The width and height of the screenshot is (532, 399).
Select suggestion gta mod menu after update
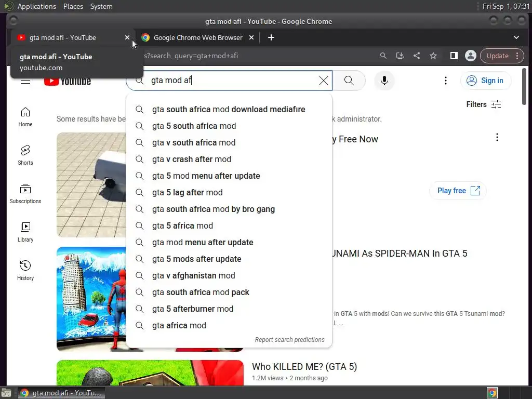(229, 242)
